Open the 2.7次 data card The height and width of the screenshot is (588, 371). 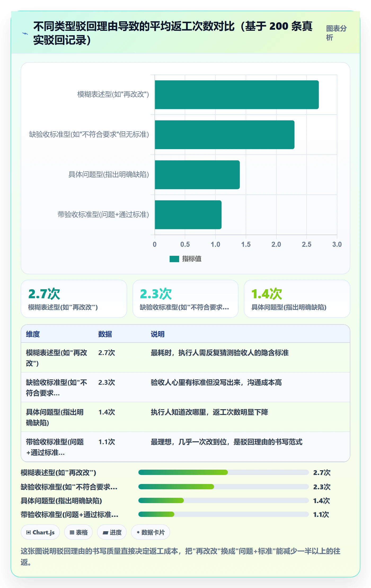(x=74, y=299)
